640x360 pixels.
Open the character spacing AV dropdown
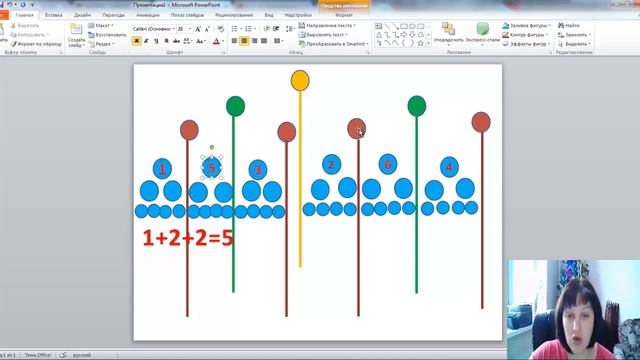[188, 41]
